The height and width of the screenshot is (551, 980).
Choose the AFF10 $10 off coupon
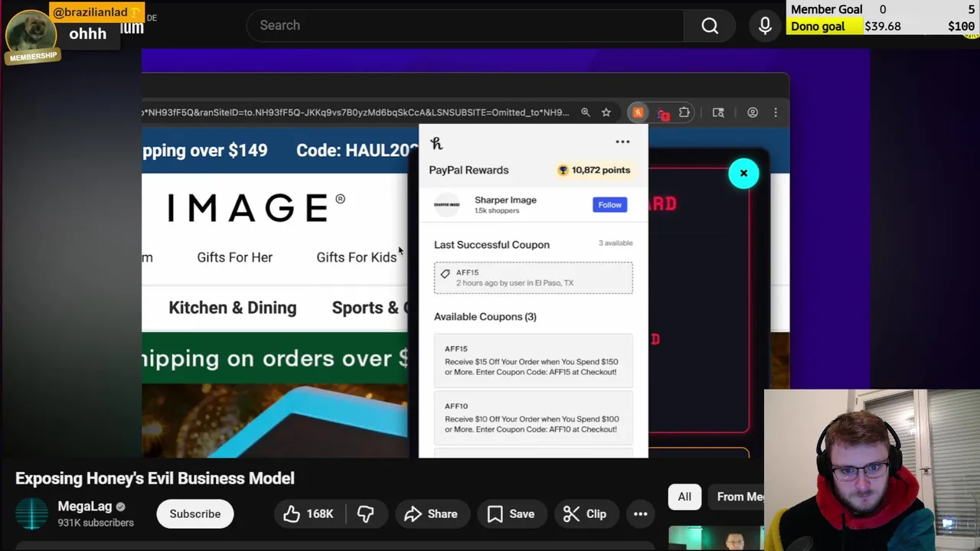pyautogui.click(x=534, y=418)
